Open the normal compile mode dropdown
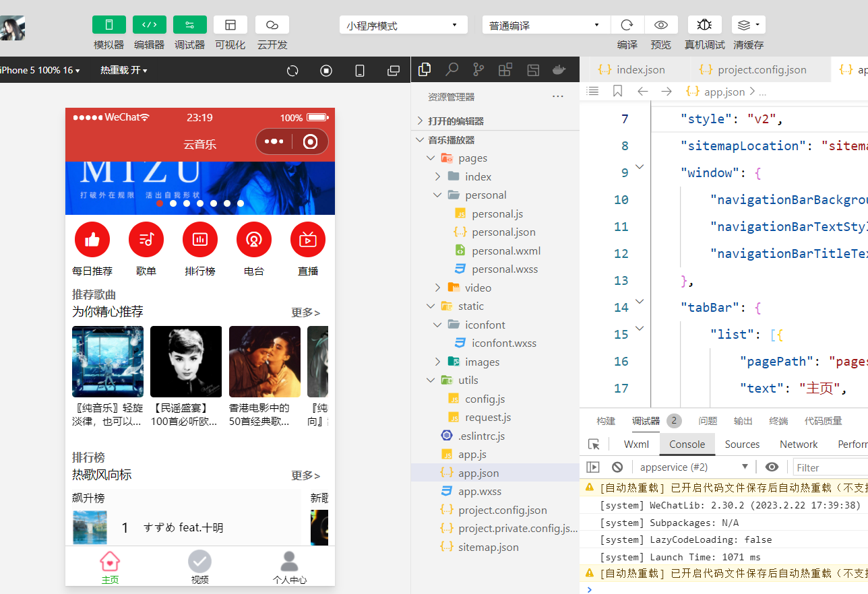Screen dimensions: 868x594 tap(546, 26)
